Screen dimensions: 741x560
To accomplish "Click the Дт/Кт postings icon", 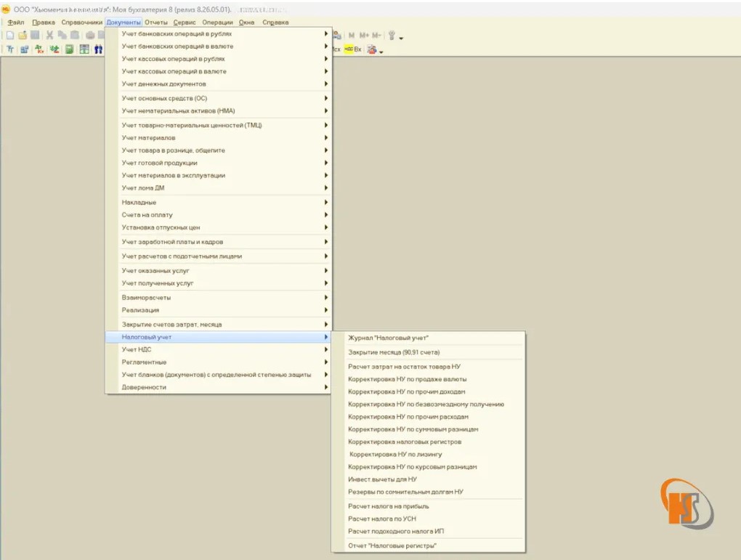I will [x=40, y=49].
